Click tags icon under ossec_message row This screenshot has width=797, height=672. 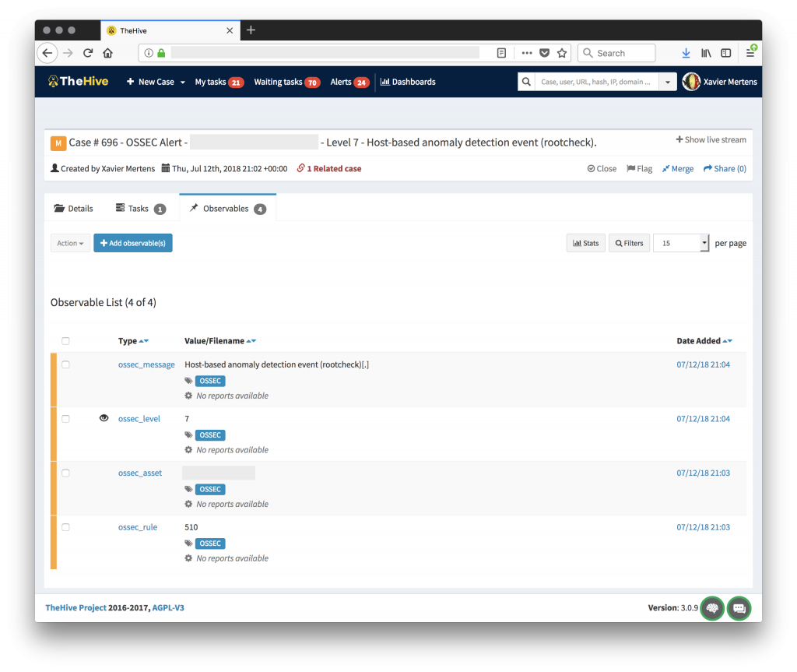point(188,381)
